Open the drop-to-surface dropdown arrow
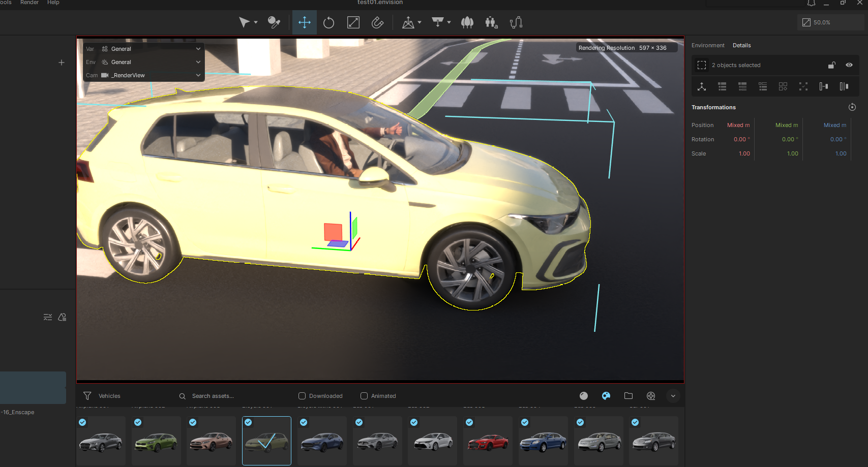This screenshot has width=868, height=467. coord(449,22)
